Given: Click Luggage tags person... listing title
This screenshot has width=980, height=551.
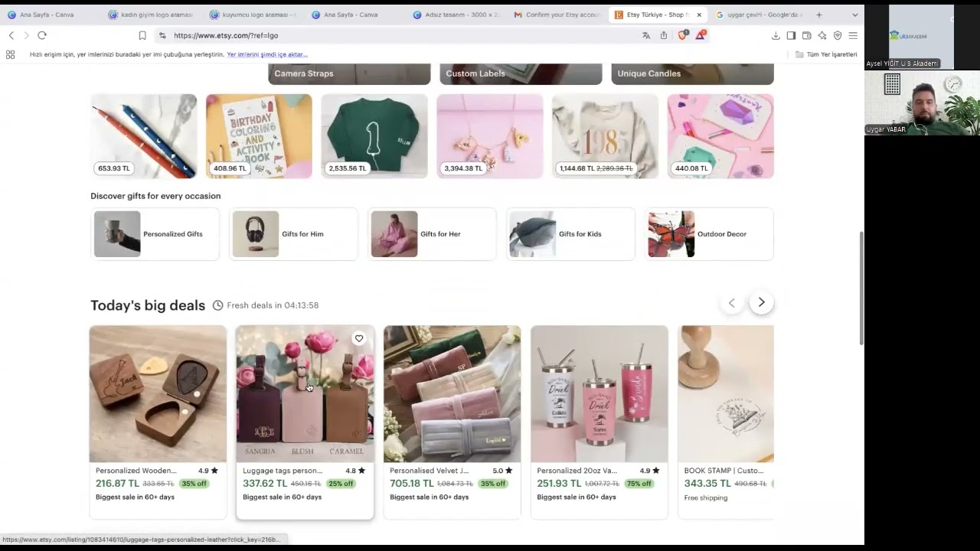Looking at the screenshot, I should click(x=283, y=471).
